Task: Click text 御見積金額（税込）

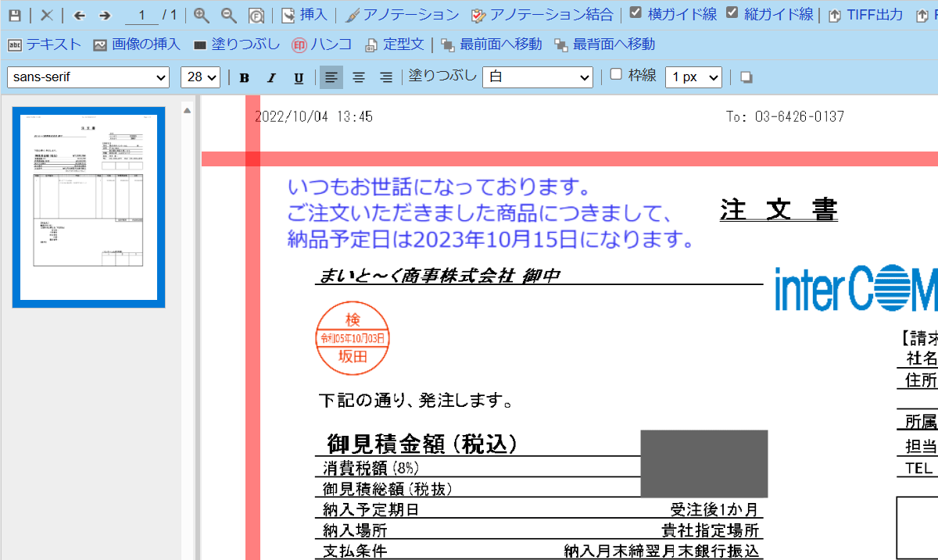Action: [x=422, y=444]
